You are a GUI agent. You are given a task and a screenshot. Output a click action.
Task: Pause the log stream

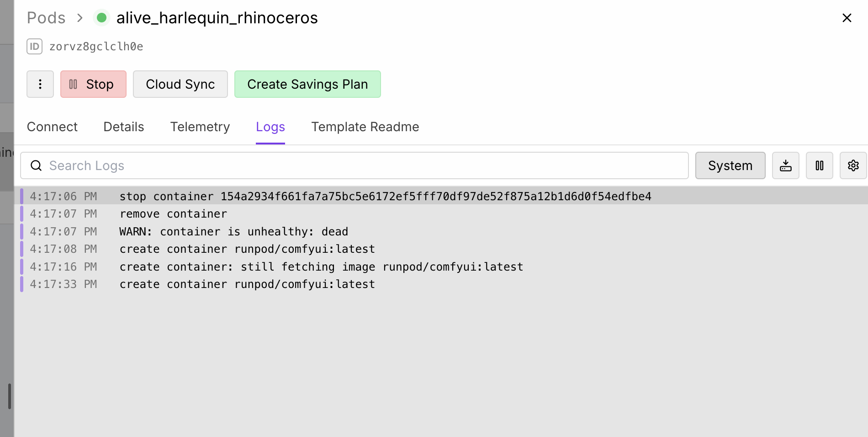pos(819,165)
